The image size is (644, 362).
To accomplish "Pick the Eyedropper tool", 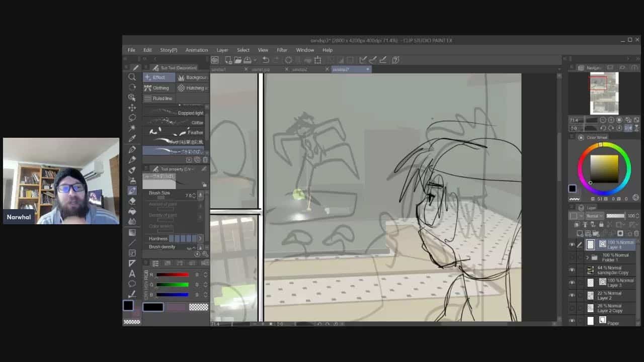I will pos(132,139).
